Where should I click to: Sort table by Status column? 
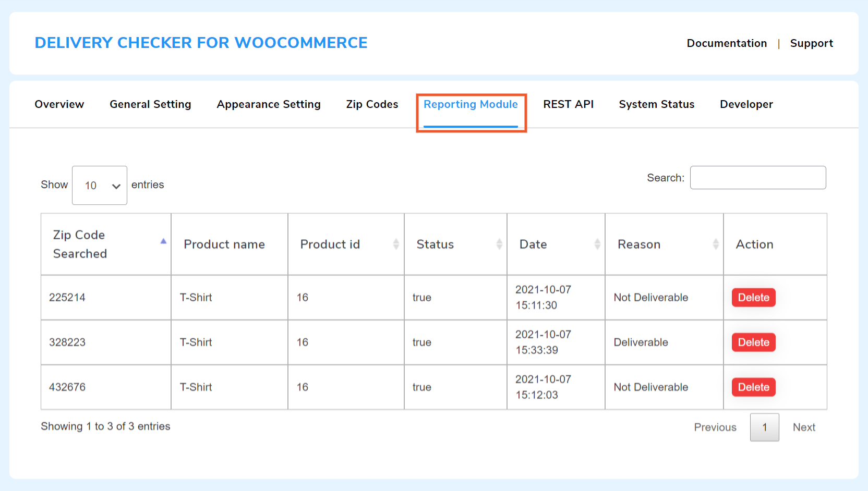point(455,244)
